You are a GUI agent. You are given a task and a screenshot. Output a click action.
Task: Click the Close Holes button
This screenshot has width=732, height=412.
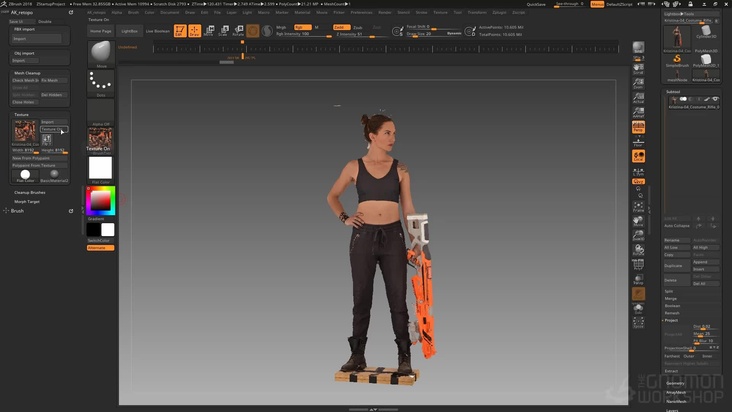(x=25, y=102)
